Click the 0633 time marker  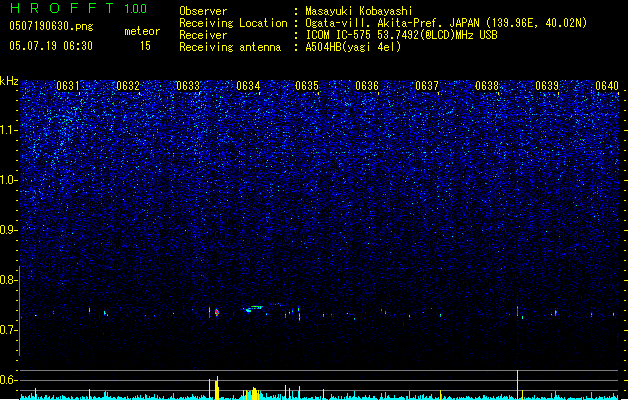[x=188, y=86]
